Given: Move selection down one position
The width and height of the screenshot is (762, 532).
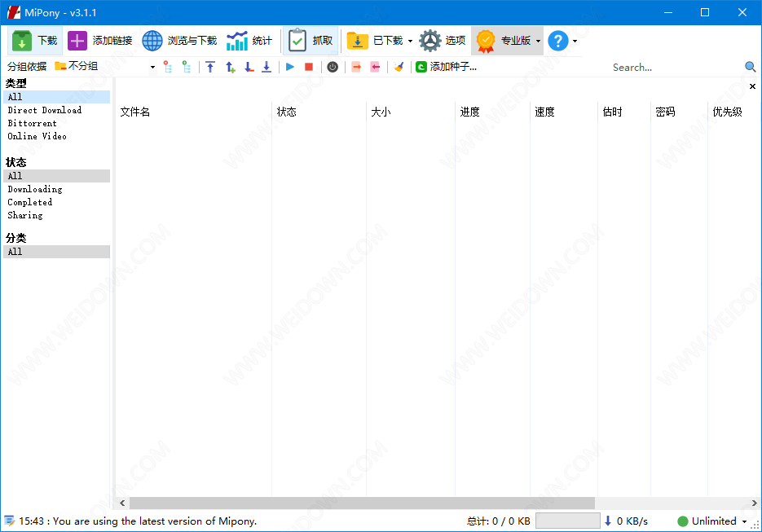Looking at the screenshot, I should [249, 67].
